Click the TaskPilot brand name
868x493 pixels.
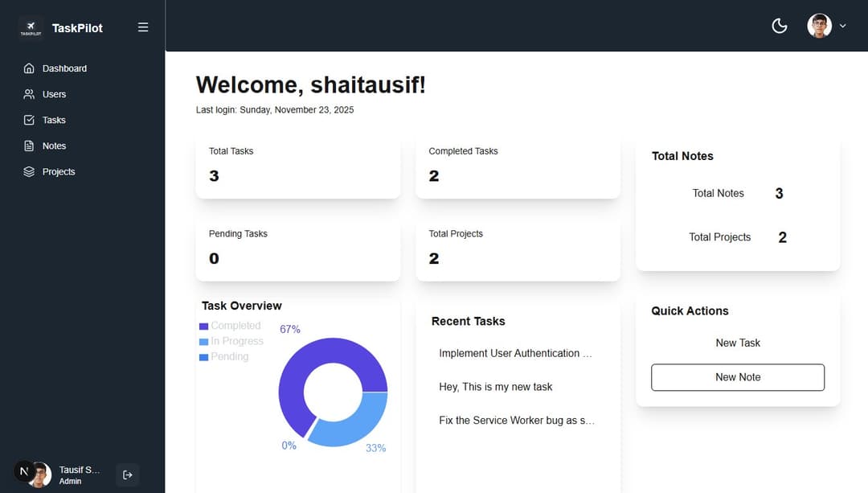[77, 27]
